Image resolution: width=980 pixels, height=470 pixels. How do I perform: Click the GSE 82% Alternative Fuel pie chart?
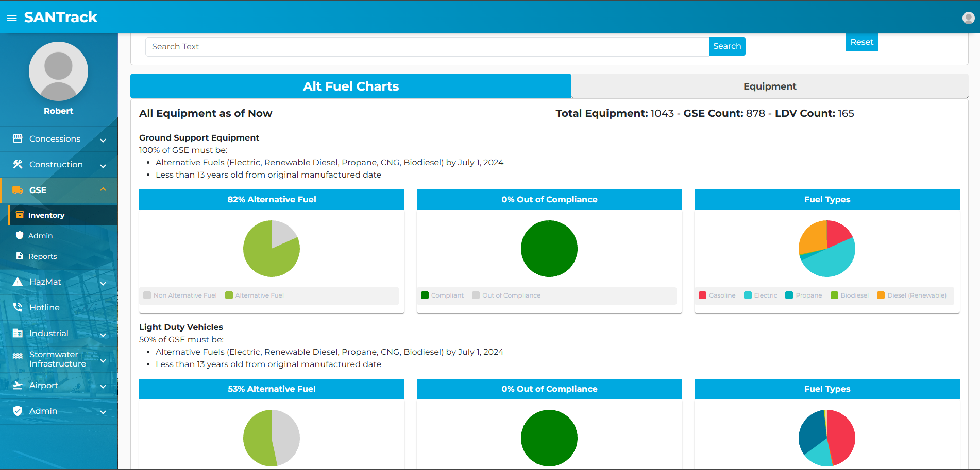272,249
